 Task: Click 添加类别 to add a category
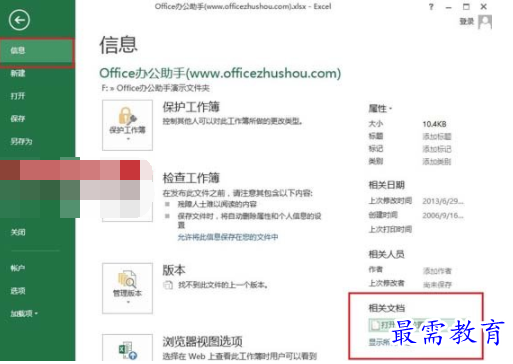tap(437, 162)
